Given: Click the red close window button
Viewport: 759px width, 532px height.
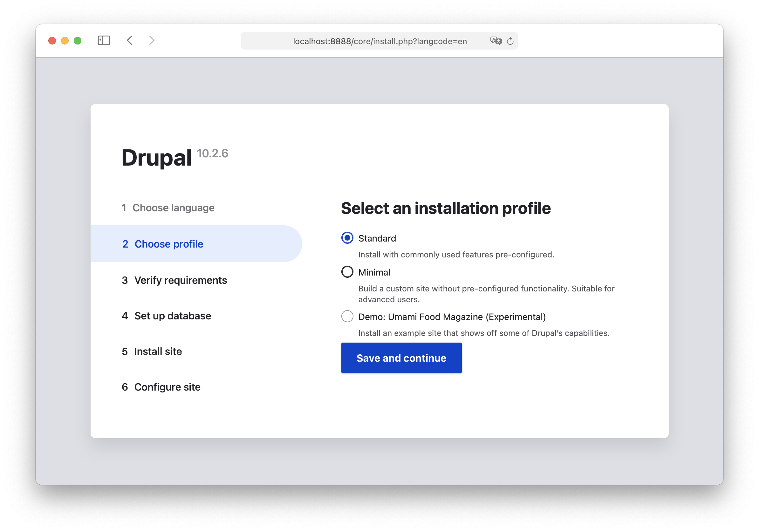Looking at the screenshot, I should [52, 41].
